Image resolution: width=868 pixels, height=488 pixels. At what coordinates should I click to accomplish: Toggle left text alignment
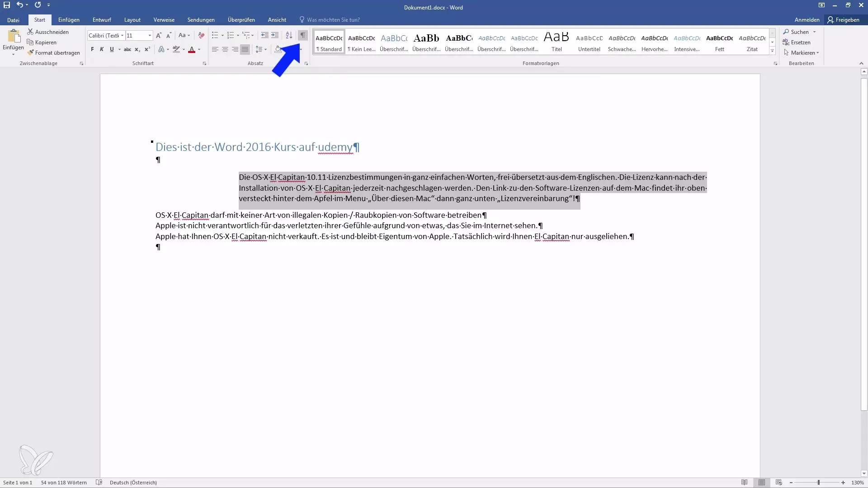[215, 49]
